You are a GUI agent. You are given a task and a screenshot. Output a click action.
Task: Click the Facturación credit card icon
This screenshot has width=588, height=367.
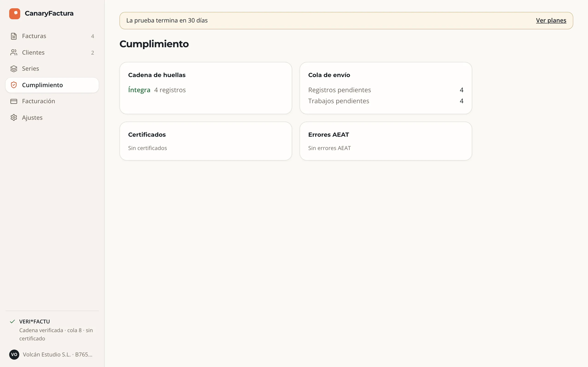[14, 101]
